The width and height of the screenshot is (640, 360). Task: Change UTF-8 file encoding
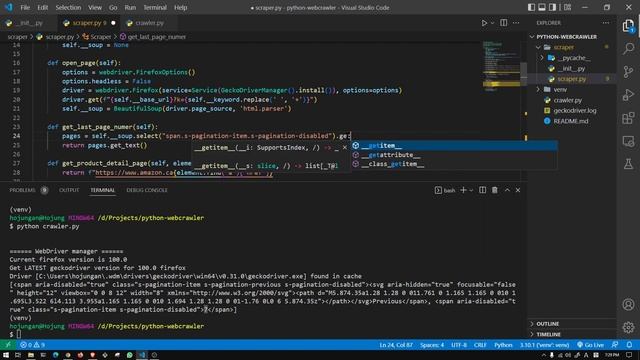tap(459, 345)
